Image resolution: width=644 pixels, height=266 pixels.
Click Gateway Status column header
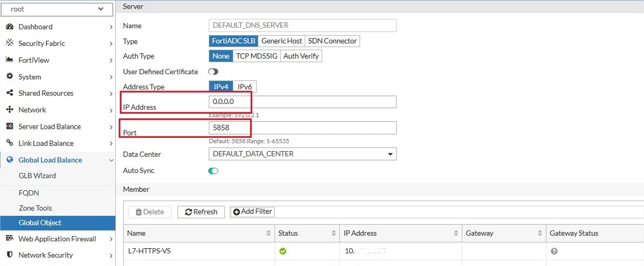tap(574, 233)
